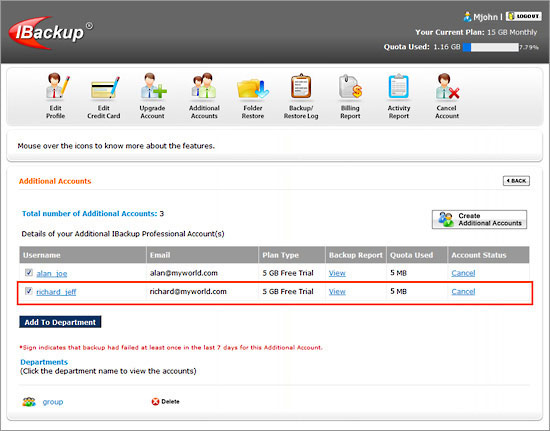The height and width of the screenshot is (431, 550).
Task: Click the Backup Report column header
Action: click(x=356, y=255)
